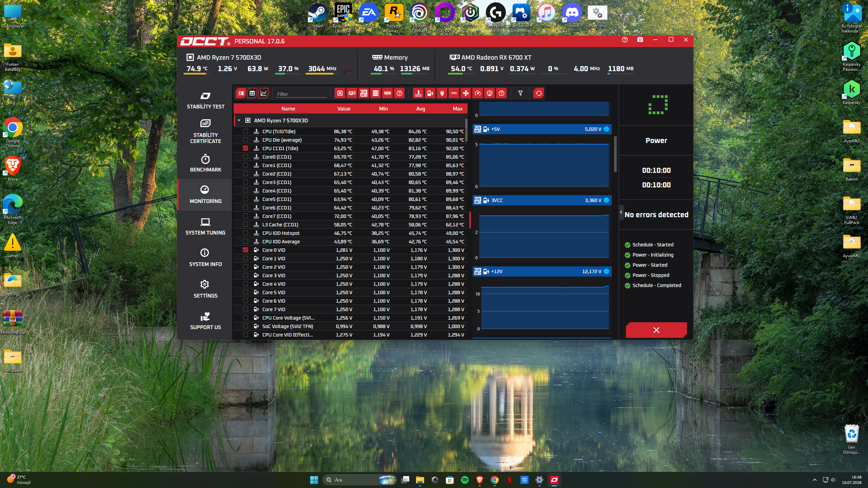This screenshot has width=868, height=488.
Task: Check the L3 Cache (CCD1) sensor
Action: click(x=245, y=225)
